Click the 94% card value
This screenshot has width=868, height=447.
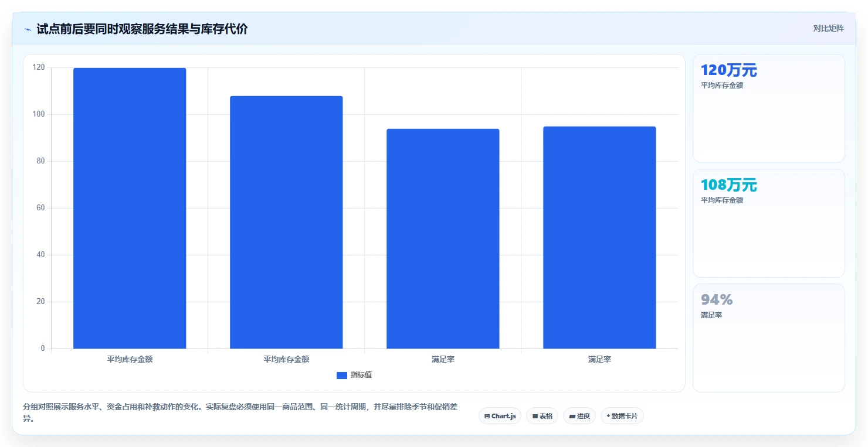(717, 300)
